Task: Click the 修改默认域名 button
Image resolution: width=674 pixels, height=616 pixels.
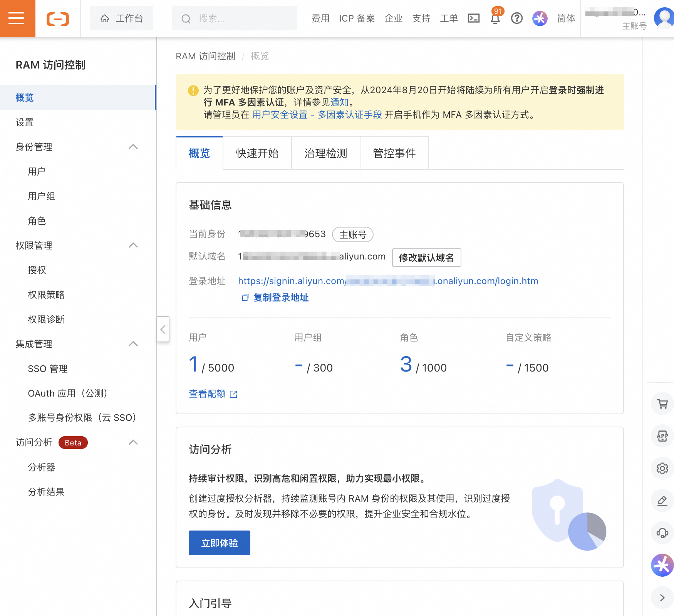Action: [426, 258]
